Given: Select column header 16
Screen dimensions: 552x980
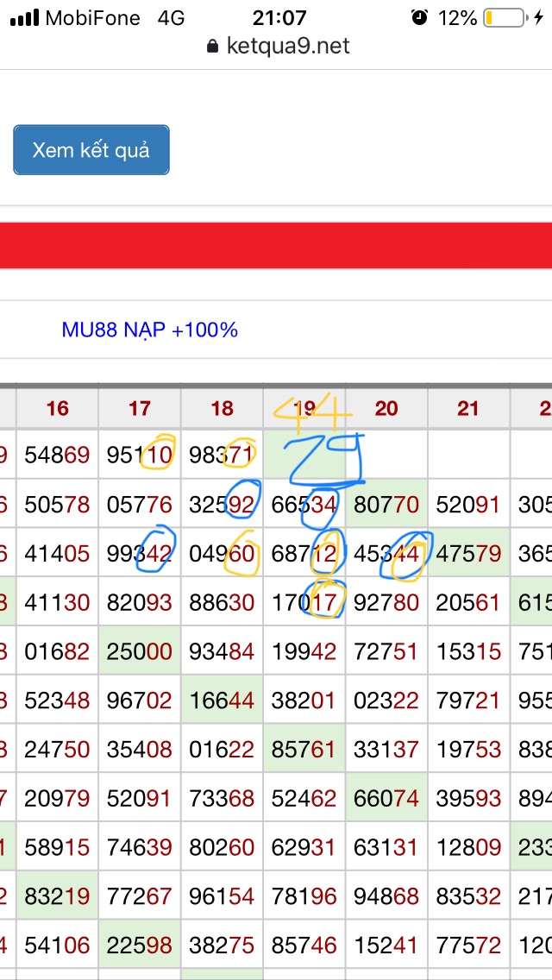Looking at the screenshot, I should 57,408.
